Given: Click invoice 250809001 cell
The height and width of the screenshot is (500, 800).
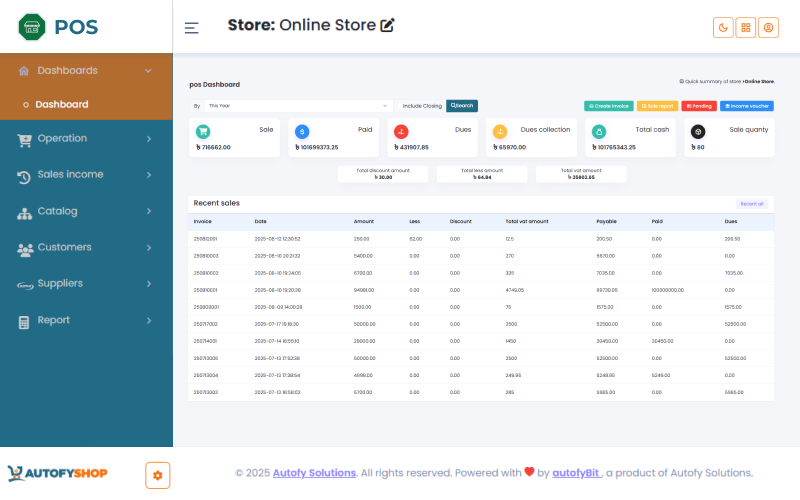Looking at the screenshot, I should tap(206, 307).
